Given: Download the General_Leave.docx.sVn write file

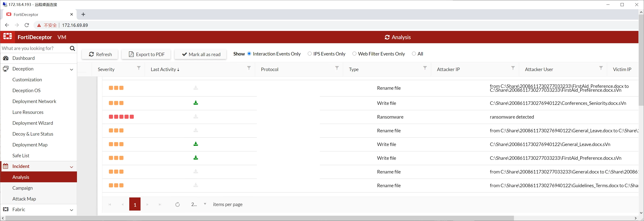Looking at the screenshot, I should 196,144.
